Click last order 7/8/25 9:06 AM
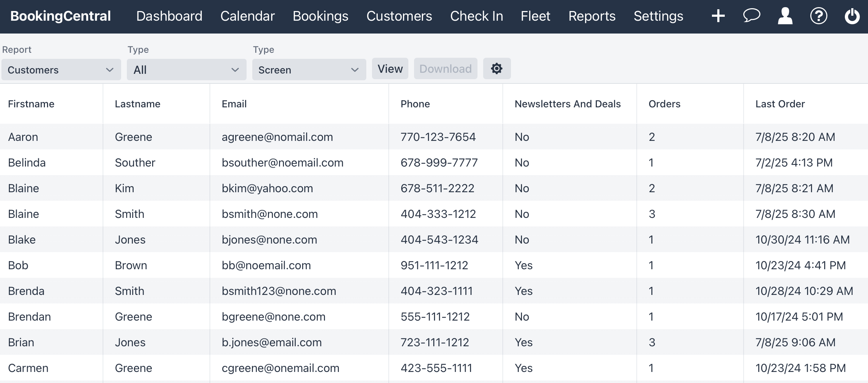The height and width of the screenshot is (383, 868). (x=795, y=342)
